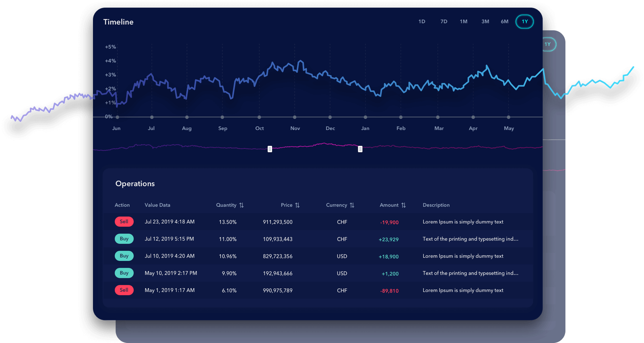Click the Buy badge for May 10, 2019
This screenshot has width=644, height=343.
(124, 273)
